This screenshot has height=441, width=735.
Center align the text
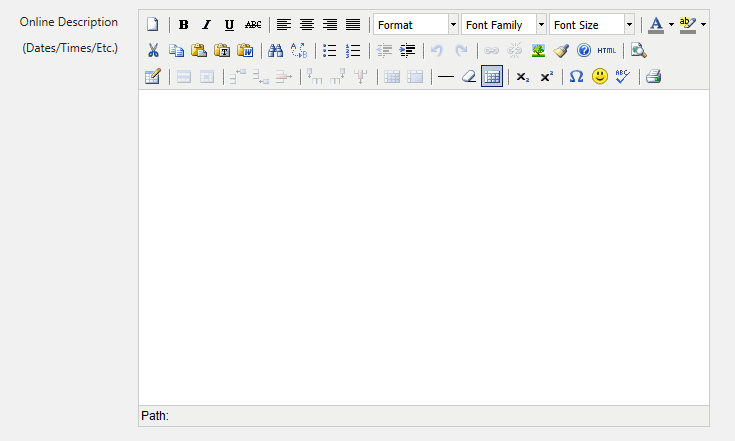click(x=307, y=24)
